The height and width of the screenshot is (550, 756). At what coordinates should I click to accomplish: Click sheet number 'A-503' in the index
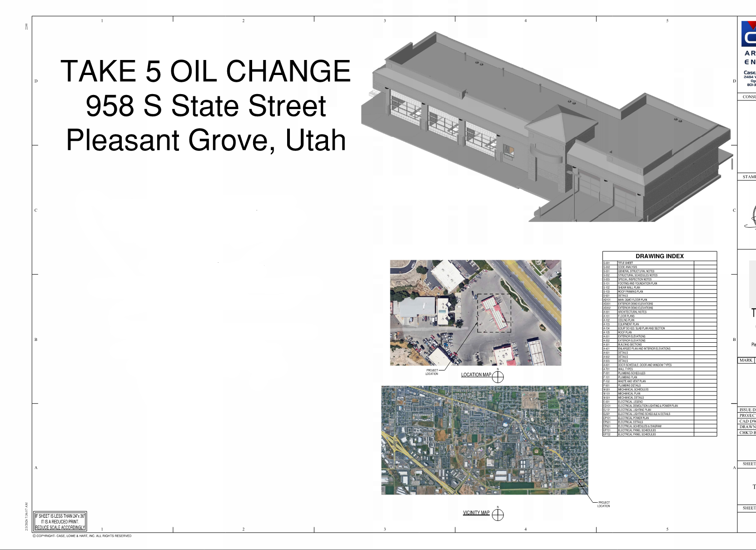point(606,361)
